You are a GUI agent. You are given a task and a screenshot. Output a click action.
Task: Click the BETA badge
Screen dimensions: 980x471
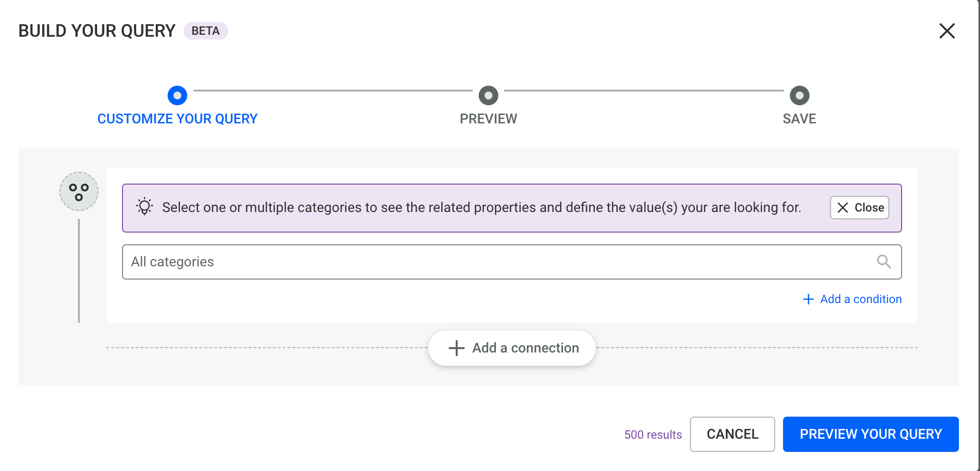[206, 31]
